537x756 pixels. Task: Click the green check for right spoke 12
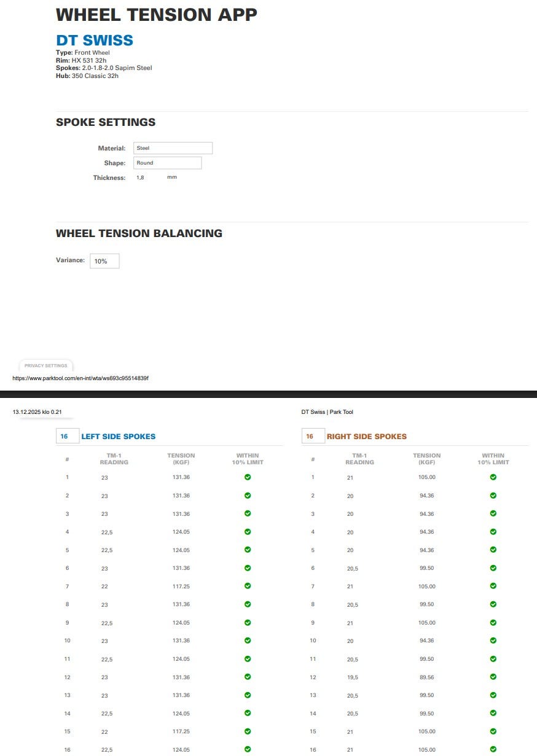[493, 677]
